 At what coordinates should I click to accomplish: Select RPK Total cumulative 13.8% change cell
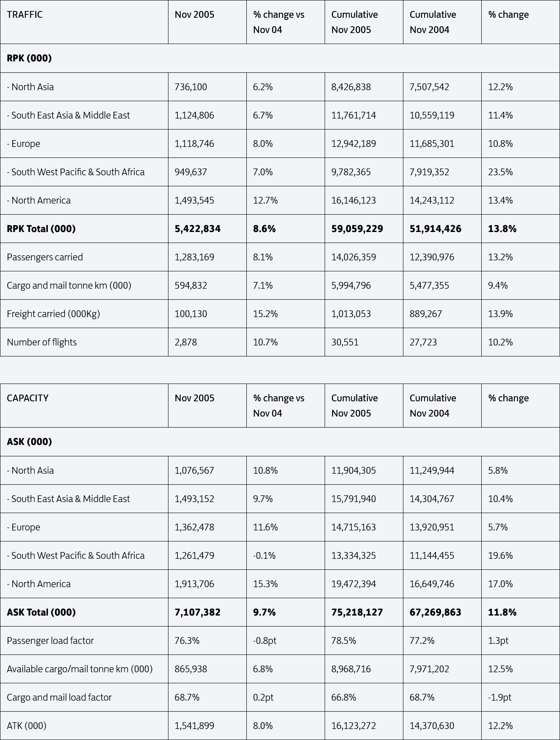click(x=521, y=229)
